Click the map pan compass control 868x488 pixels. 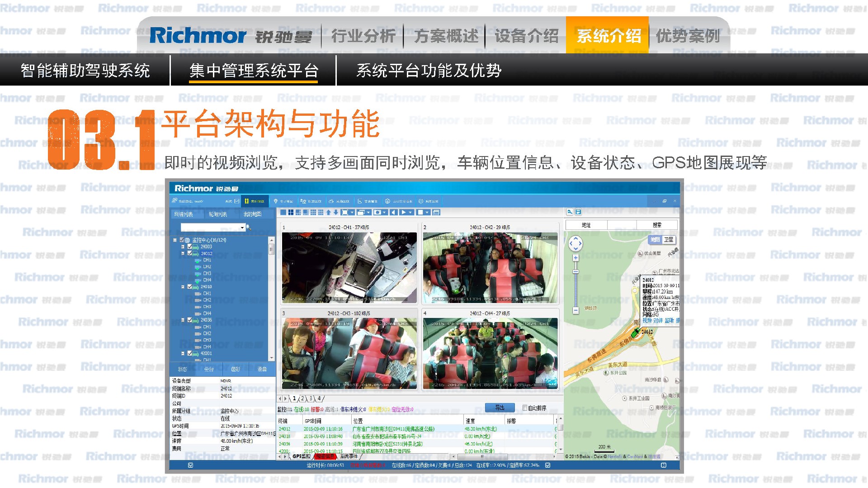[576, 243]
